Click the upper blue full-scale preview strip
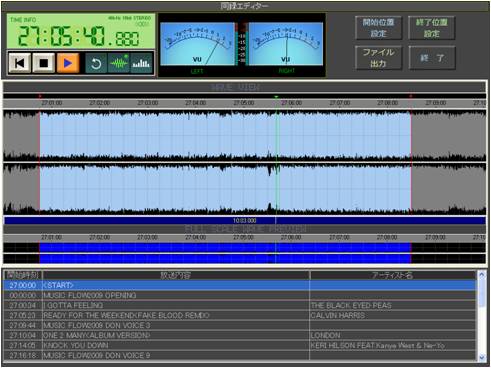 pos(225,247)
